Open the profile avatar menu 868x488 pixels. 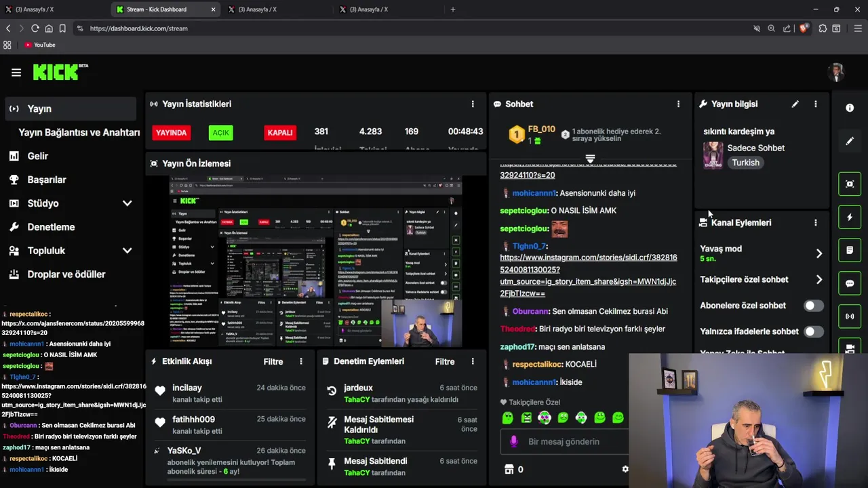tap(836, 73)
